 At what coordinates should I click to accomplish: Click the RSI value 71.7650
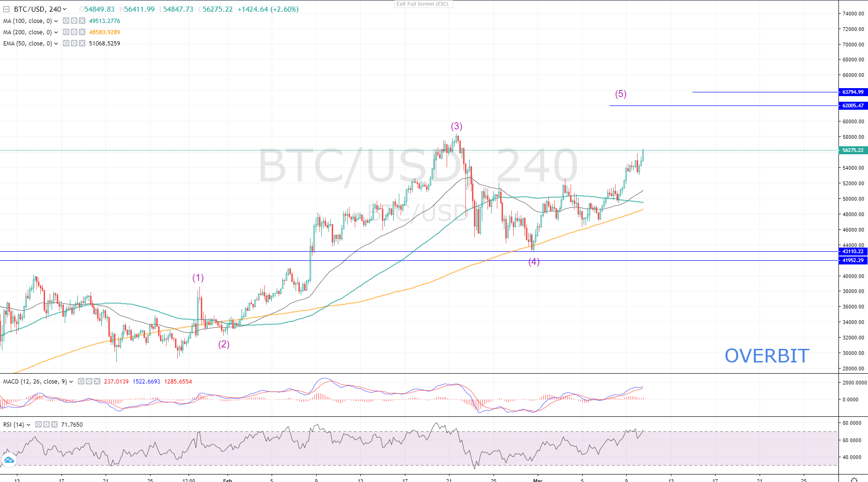(x=72, y=425)
